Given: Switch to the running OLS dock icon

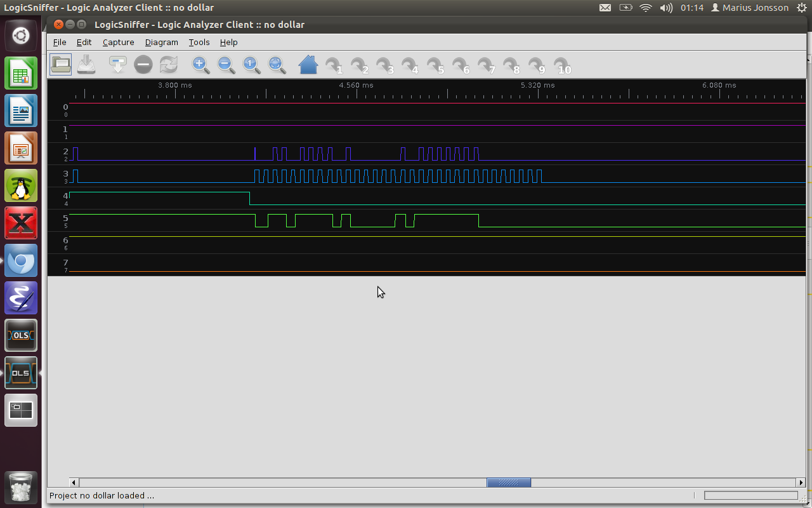Looking at the screenshot, I should tap(21, 373).
